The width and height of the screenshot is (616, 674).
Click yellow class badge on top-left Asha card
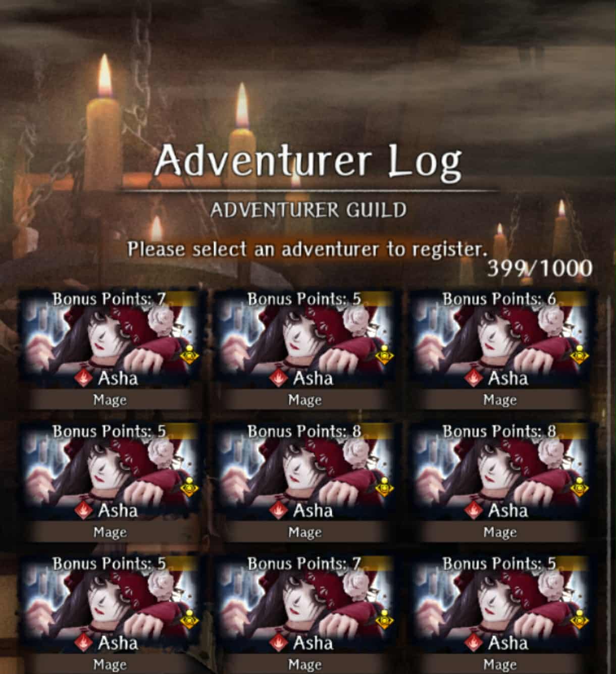pyautogui.click(x=190, y=354)
